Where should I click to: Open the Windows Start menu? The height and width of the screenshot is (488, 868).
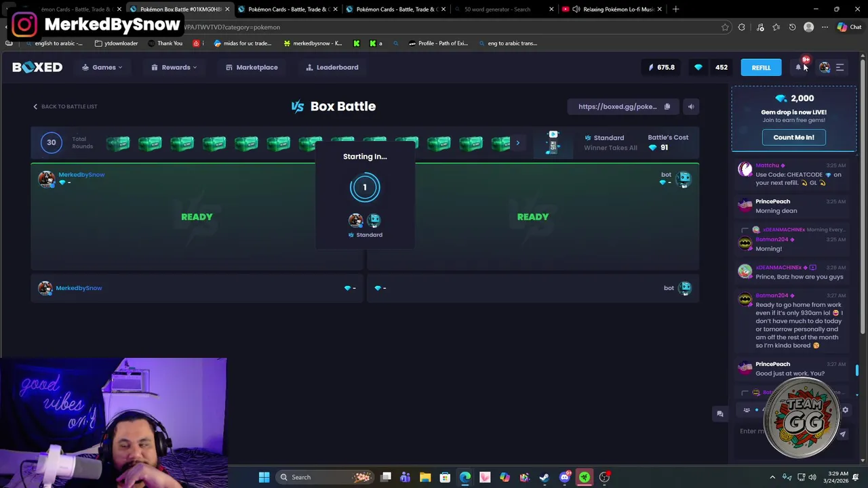[x=264, y=477]
